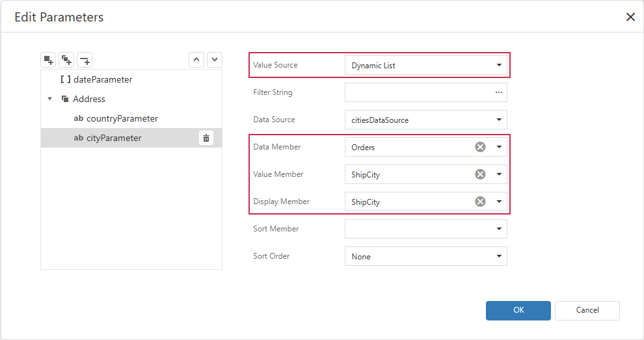
Task: Click the Display Member field text ShipCity
Action: 366,202
